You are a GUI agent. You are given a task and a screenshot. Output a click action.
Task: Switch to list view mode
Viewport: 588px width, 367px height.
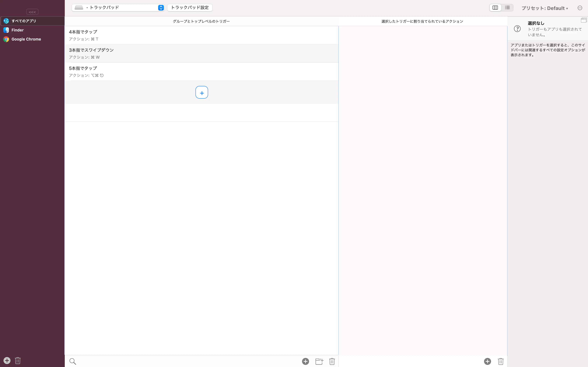pos(507,8)
